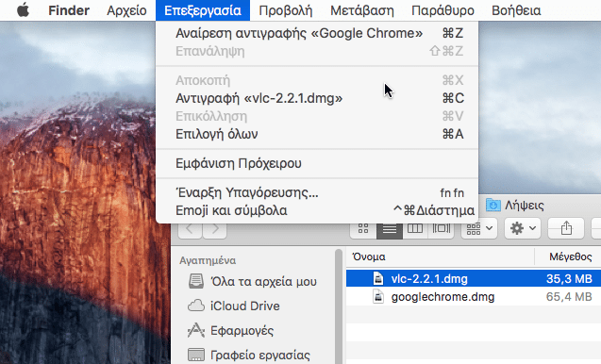601x364 pixels.
Task: Close the open Επεξεργασία menu
Action: [x=203, y=10]
